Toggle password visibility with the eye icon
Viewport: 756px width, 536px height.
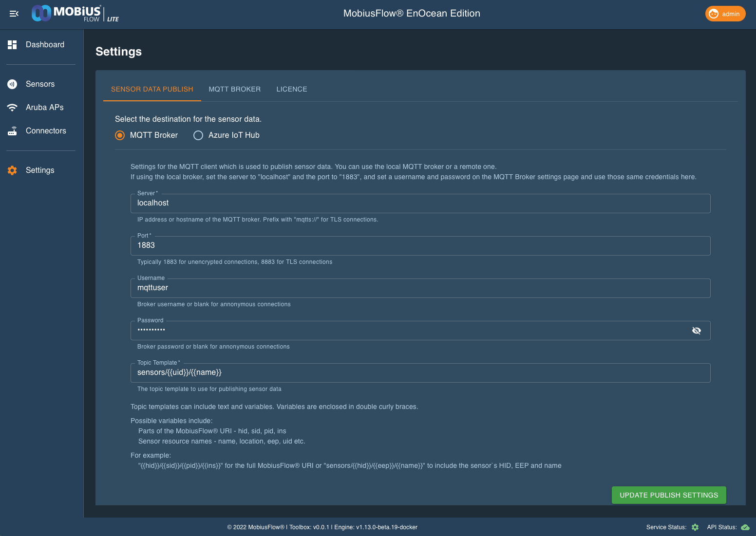(x=697, y=331)
